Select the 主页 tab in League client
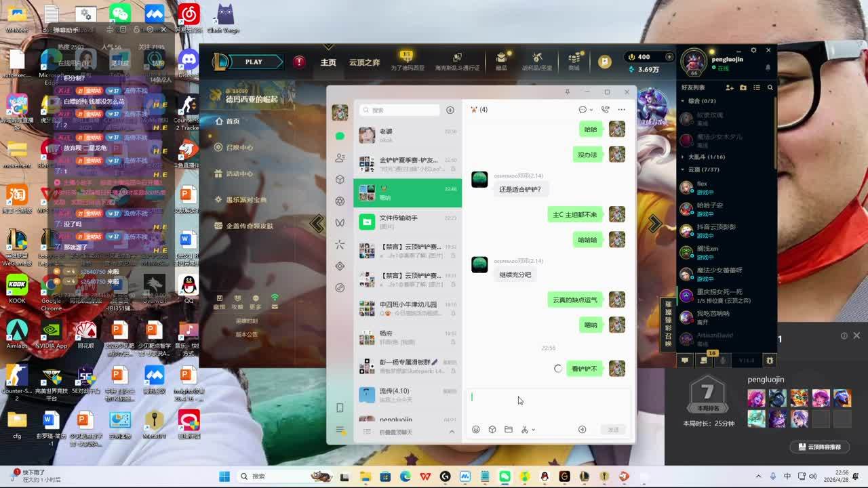 [328, 62]
